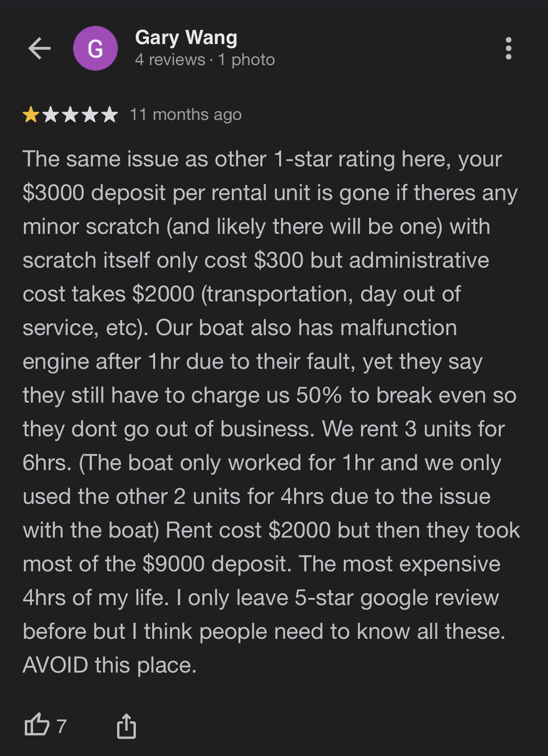The image size is (548, 756).
Task: Tap the line mentioning '$9000 deposit'
Action: 262,564
